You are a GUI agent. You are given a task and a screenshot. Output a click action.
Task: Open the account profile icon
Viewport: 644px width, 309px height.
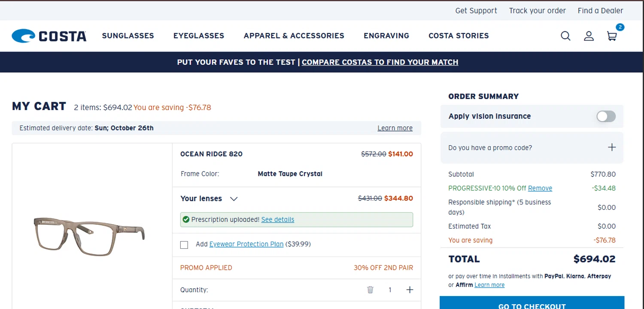point(589,36)
